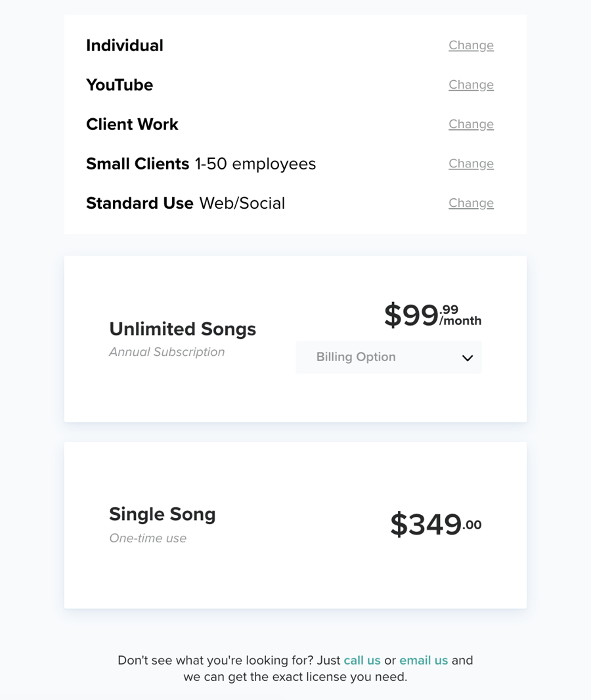591x700 pixels.
Task: Click the YouTube label
Action: (x=120, y=85)
